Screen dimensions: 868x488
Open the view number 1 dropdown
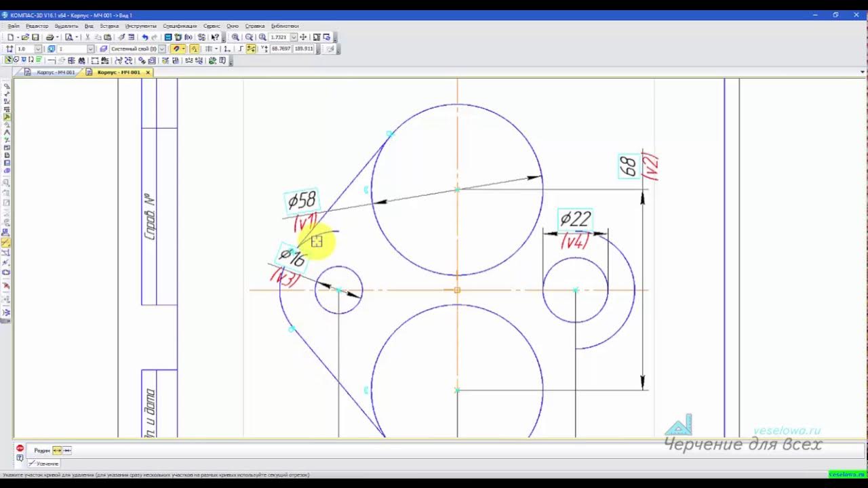[91, 49]
